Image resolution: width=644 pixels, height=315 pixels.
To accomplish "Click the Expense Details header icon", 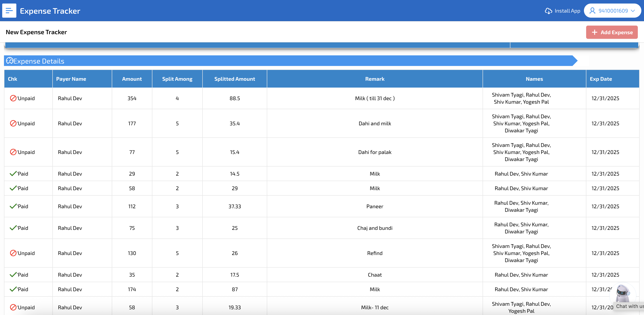I will point(10,61).
